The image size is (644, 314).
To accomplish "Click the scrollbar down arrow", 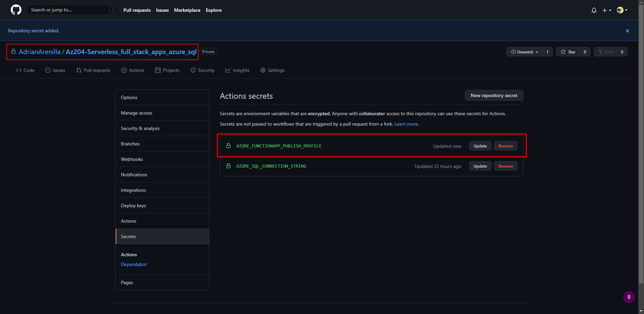I will pos(641,311).
